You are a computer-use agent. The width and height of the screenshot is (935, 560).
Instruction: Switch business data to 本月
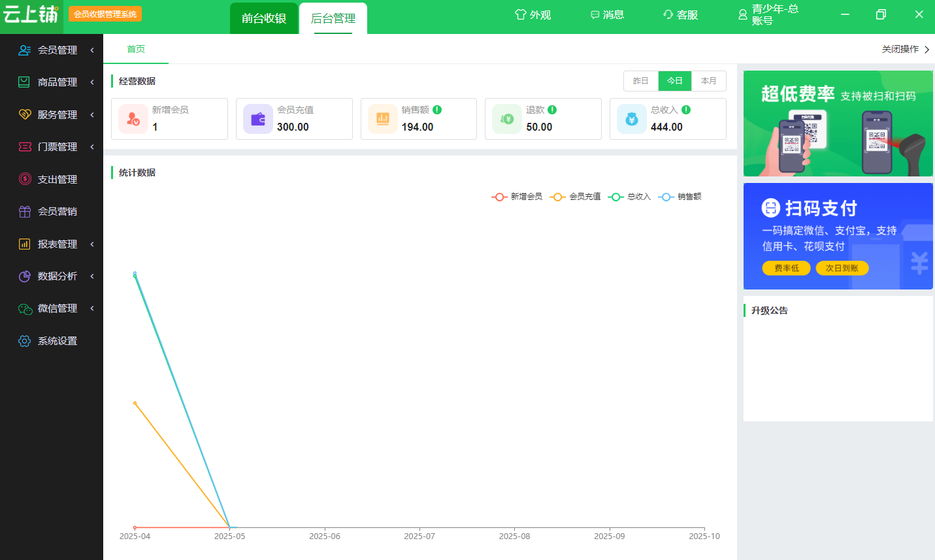(x=708, y=81)
